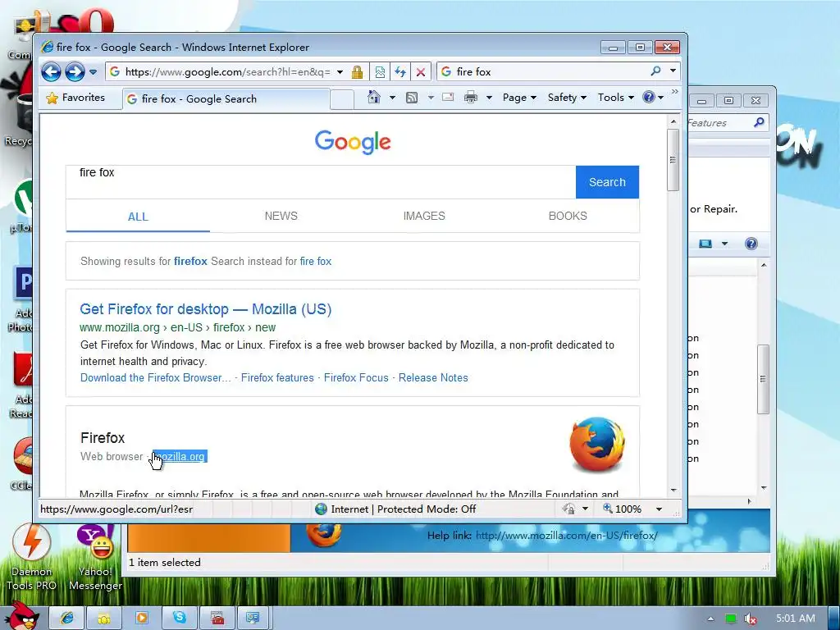Open the Safety menu
This screenshot has width=840, height=630.
(567, 98)
